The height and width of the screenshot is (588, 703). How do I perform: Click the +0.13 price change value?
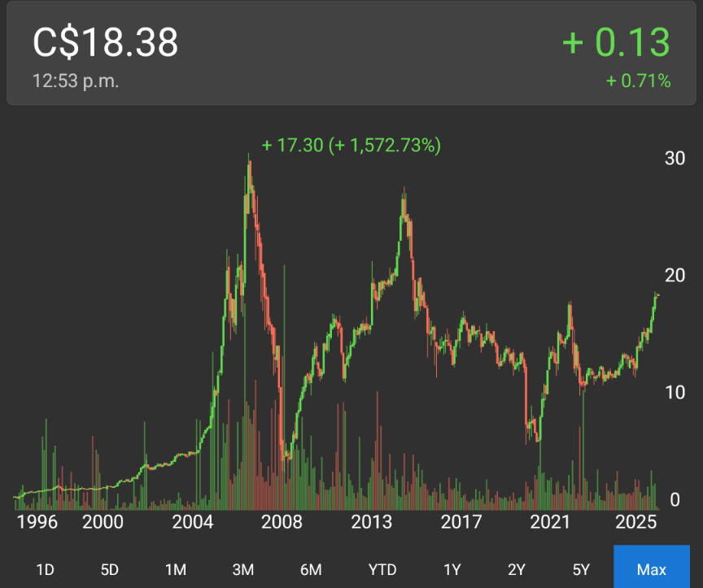[x=616, y=42]
